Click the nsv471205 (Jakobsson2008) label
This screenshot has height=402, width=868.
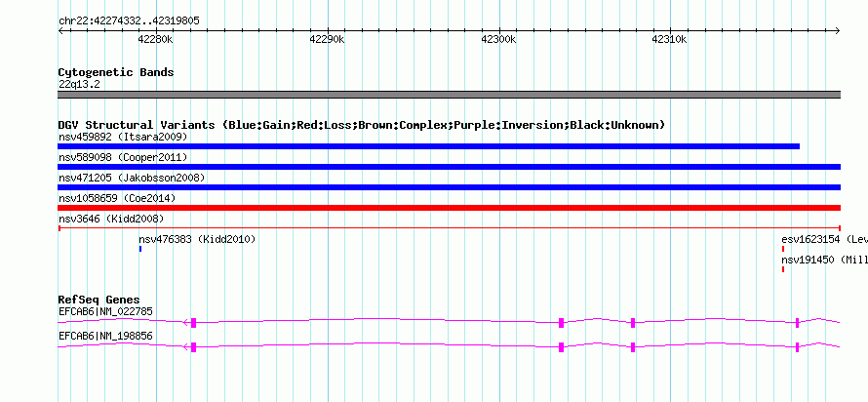(x=132, y=178)
